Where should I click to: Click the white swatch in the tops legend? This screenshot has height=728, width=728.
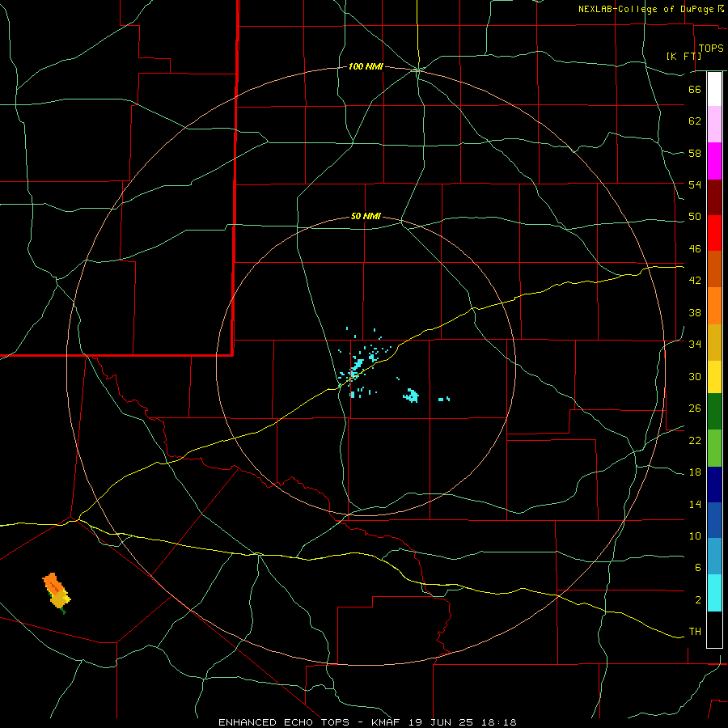pyautogui.click(x=714, y=89)
